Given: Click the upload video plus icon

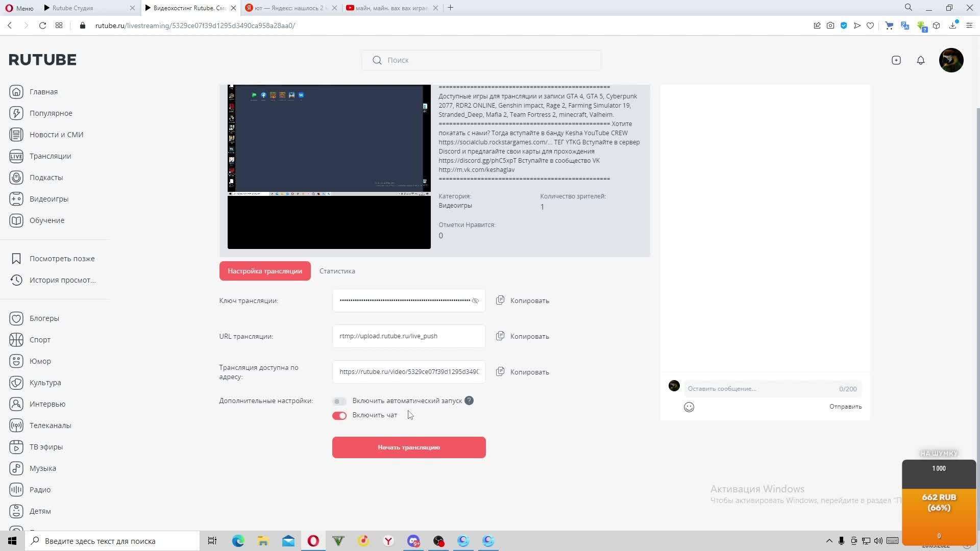Looking at the screenshot, I should point(896,60).
